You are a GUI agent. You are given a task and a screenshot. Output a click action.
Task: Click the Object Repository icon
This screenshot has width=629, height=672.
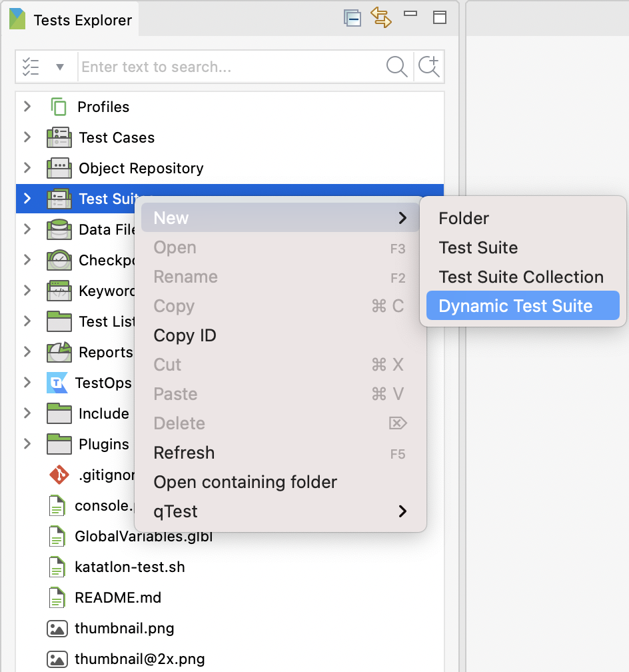click(x=59, y=168)
